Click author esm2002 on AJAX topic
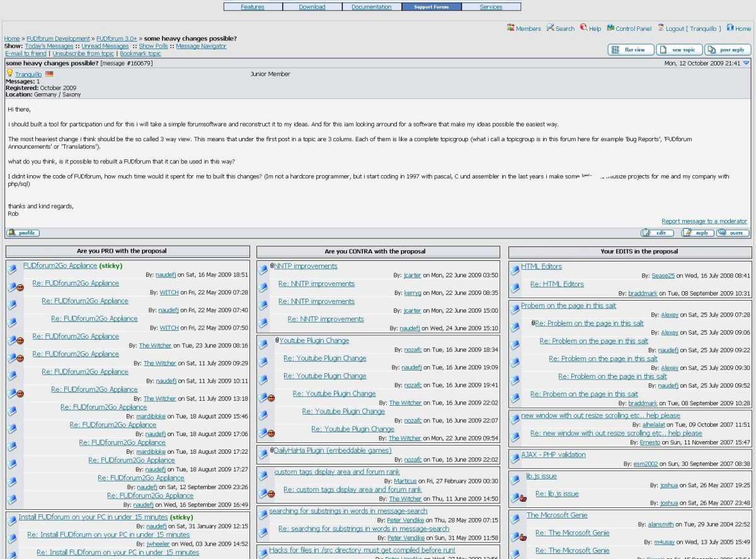The width and height of the screenshot is (756, 559). pos(645,464)
